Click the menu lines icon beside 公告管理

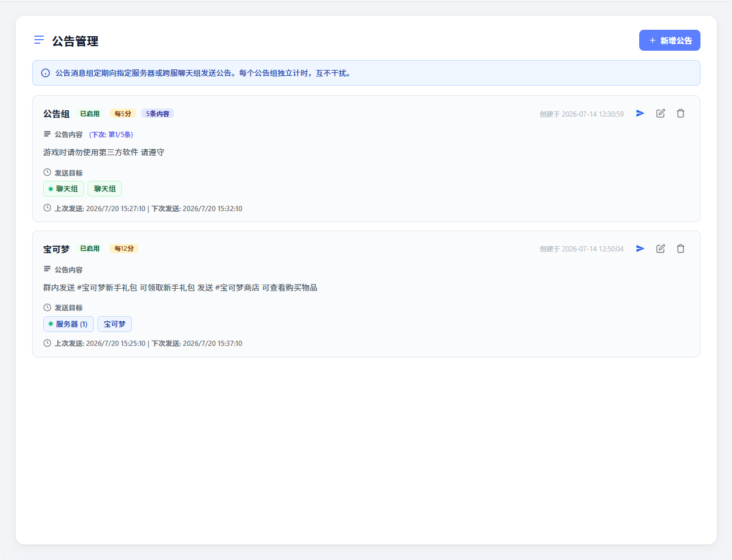(x=39, y=40)
